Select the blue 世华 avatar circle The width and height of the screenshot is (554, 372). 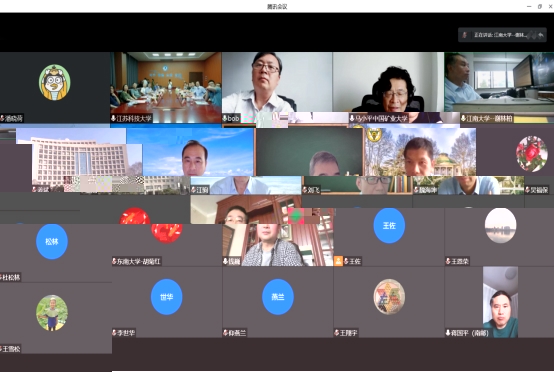167,297
